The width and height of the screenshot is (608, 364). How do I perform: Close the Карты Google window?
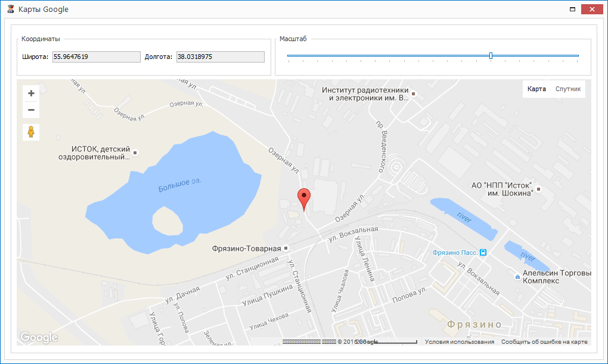(592, 10)
